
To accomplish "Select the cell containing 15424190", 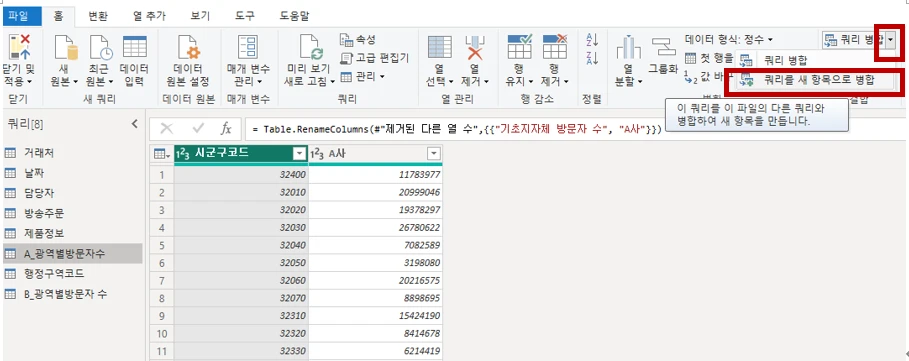I will (376, 315).
